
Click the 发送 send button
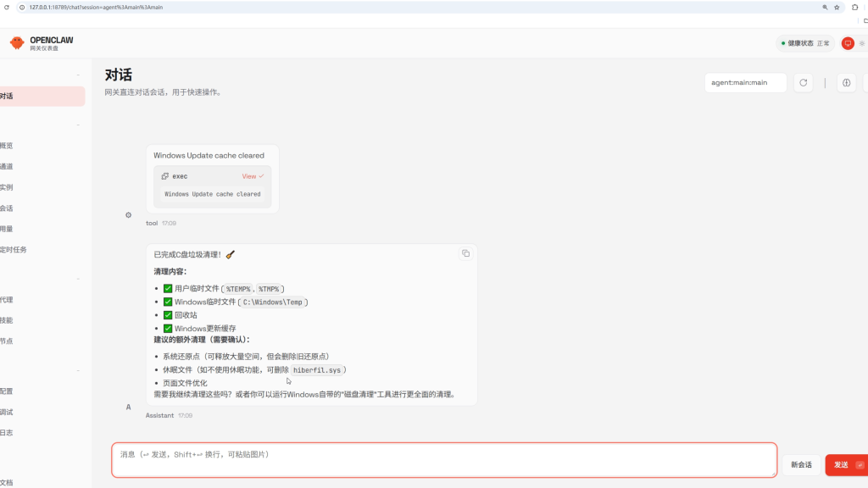pos(845,464)
